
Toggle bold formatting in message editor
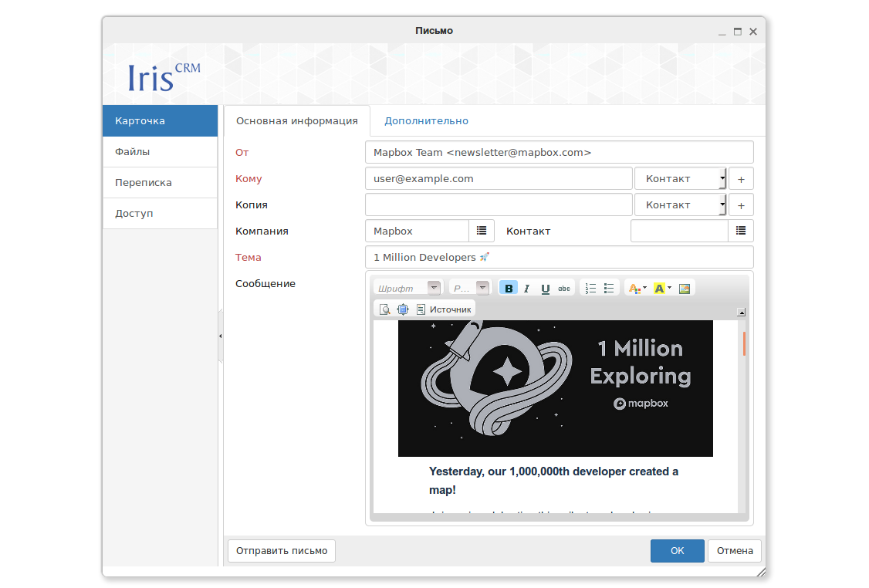(509, 288)
